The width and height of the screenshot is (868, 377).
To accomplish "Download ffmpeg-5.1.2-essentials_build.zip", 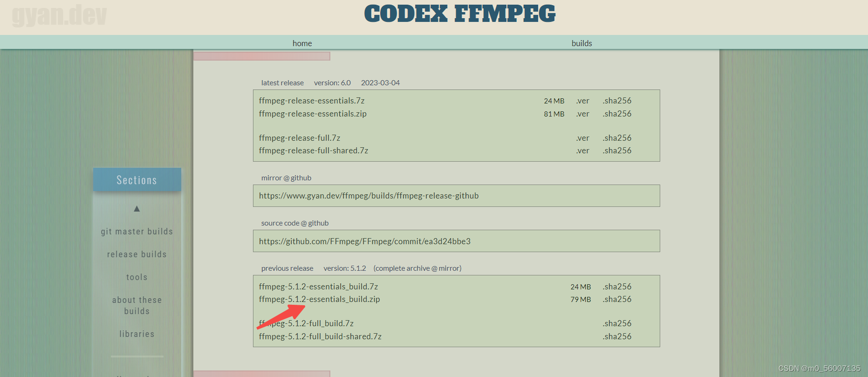I will [320, 299].
